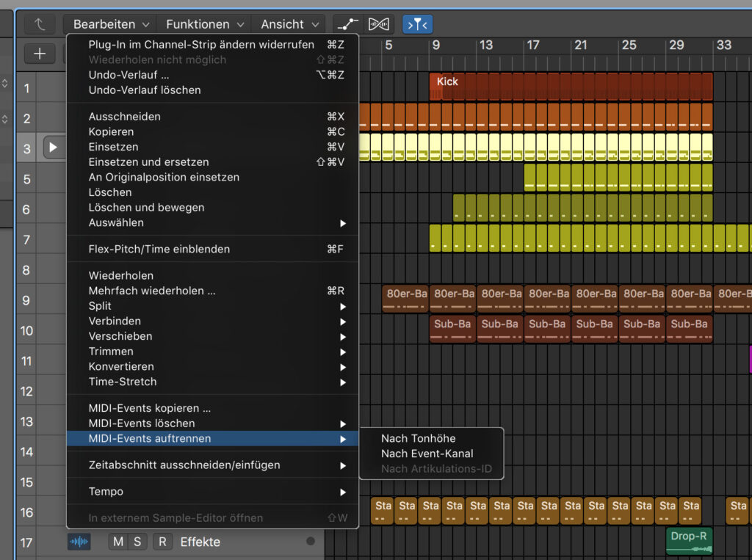Expand the Time-Stretch submenu
Viewport: 752px width, 560px height.
pyautogui.click(x=212, y=382)
